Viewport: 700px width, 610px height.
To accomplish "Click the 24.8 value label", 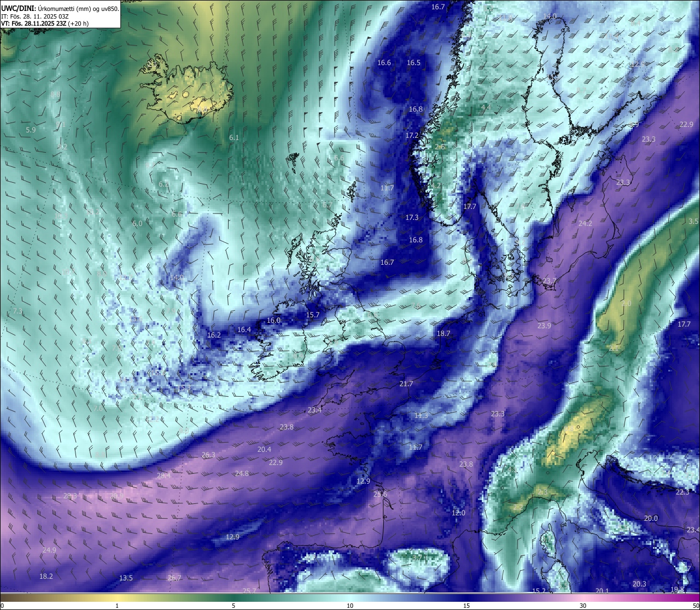I will [x=242, y=473].
